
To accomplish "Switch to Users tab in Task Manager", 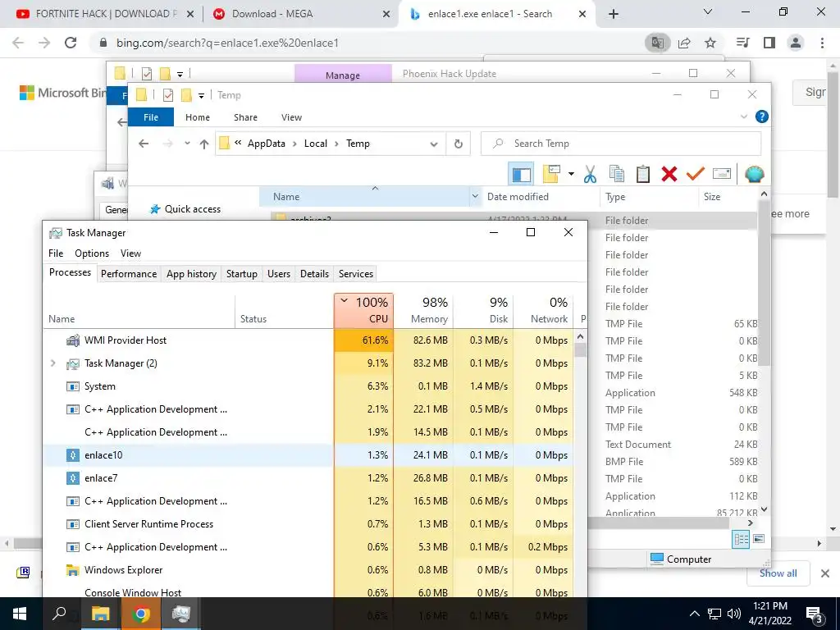I will [279, 274].
